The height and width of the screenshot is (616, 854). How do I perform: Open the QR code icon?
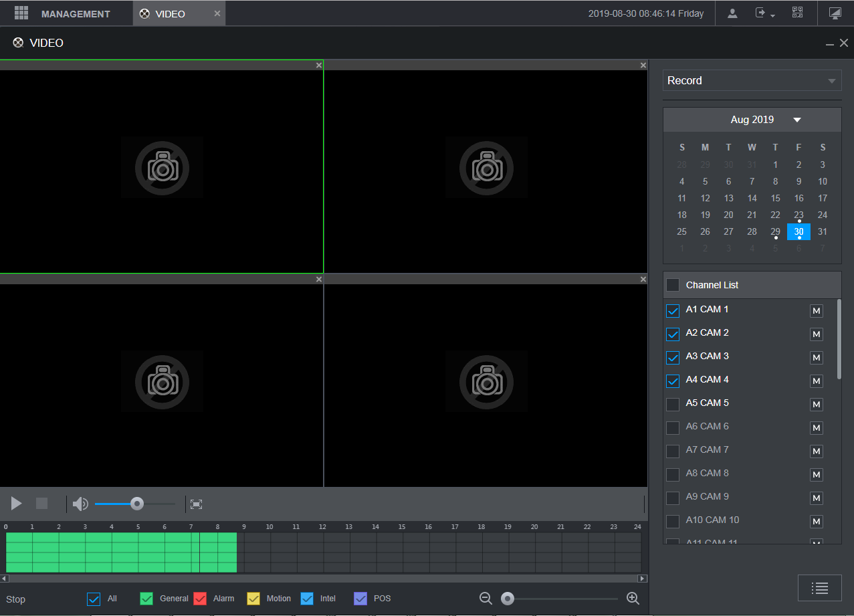point(797,13)
